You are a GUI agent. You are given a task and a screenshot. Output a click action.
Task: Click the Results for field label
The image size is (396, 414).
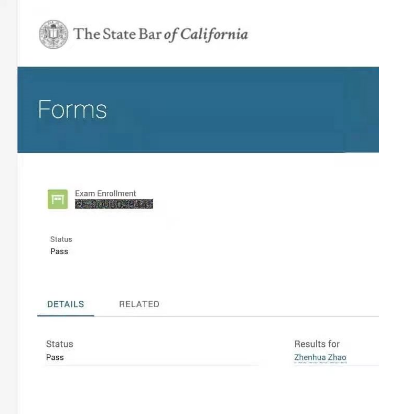[317, 344]
